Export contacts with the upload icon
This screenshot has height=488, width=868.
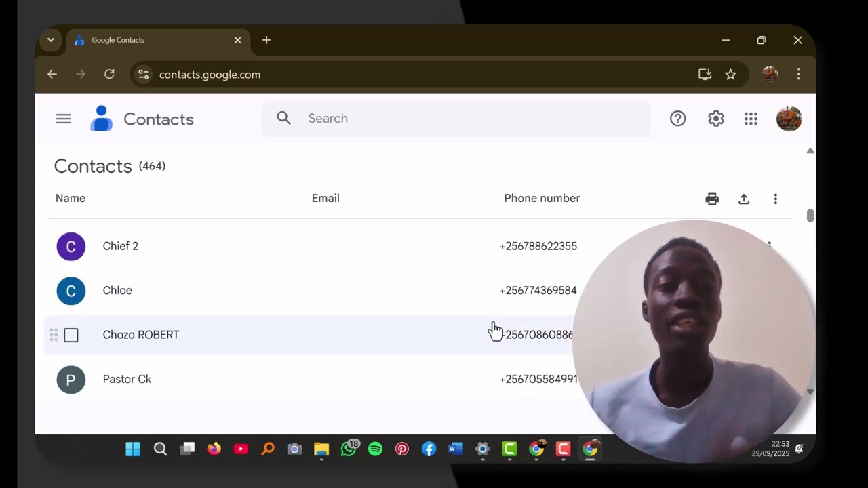744,199
